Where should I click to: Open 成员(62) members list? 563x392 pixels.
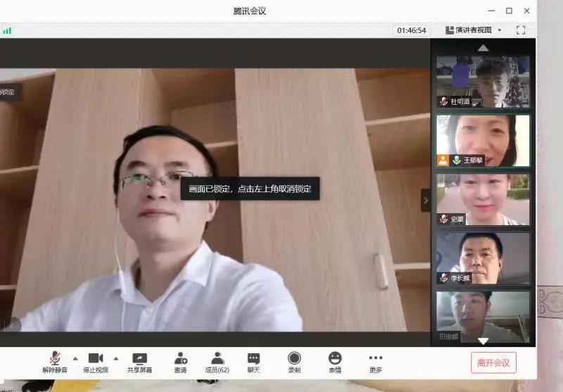[217, 362]
